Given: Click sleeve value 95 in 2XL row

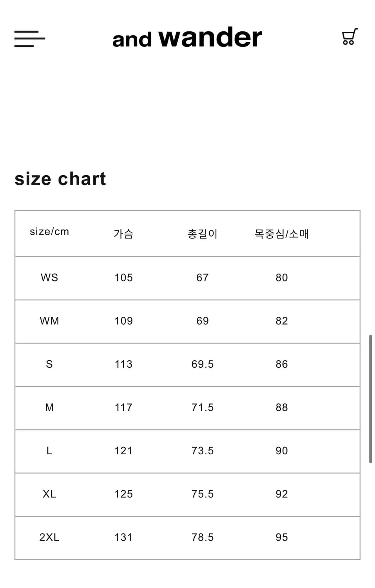Looking at the screenshot, I should pyautogui.click(x=281, y=537).
